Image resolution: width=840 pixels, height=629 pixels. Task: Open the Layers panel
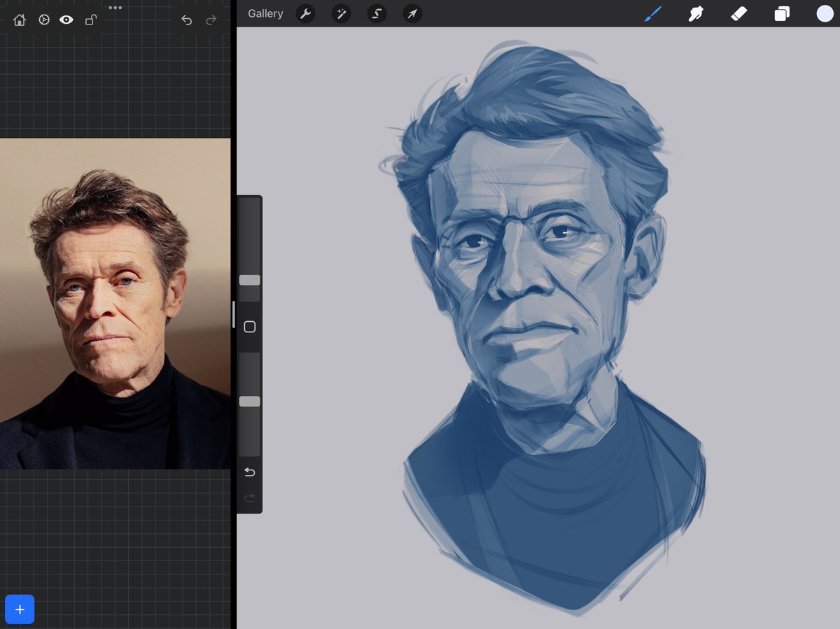point(782,13)
